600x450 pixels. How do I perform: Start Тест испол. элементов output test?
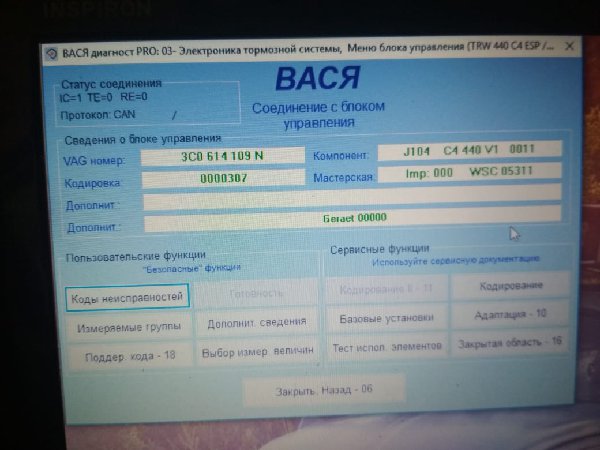387,347
